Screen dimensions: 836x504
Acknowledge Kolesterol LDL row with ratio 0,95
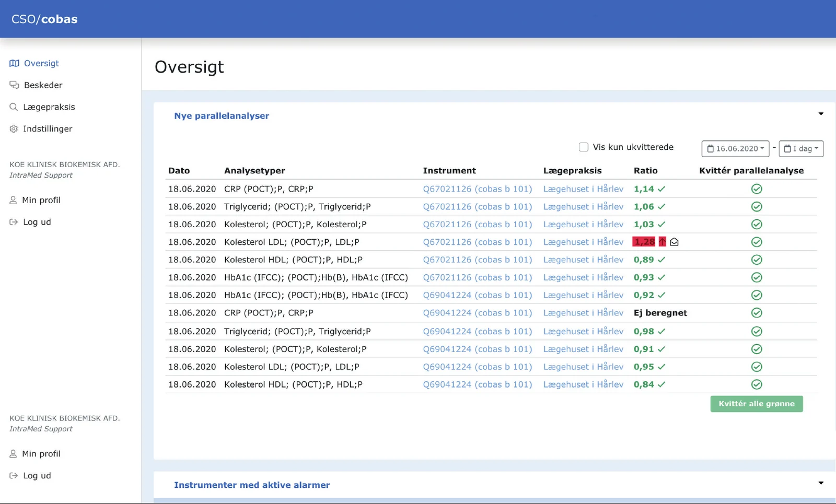coord(756,367)
